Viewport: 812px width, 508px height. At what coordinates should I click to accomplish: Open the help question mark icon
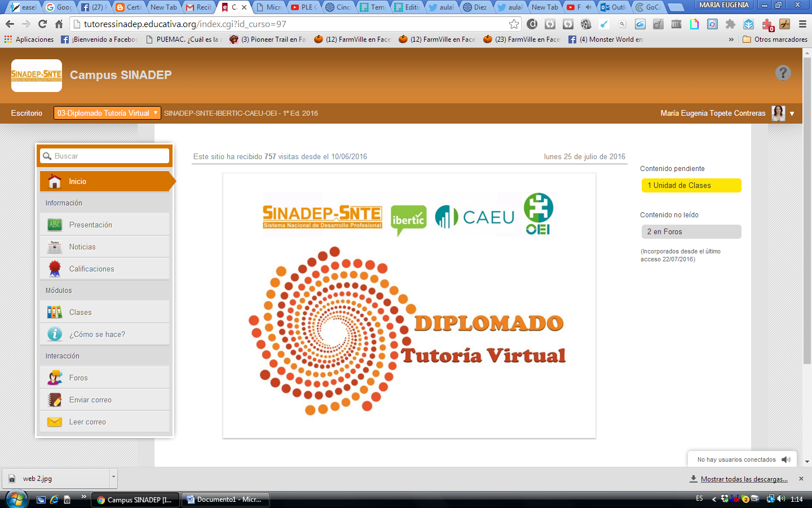[x=783, y=73]
